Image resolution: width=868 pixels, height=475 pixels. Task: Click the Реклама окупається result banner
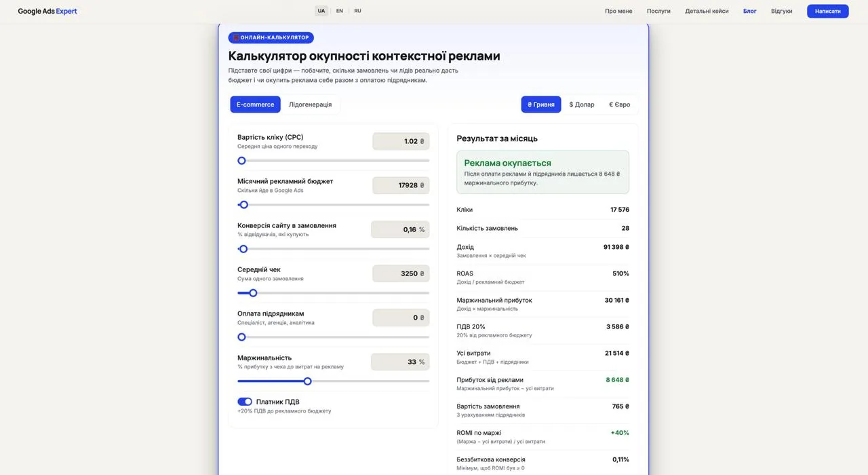542,172
